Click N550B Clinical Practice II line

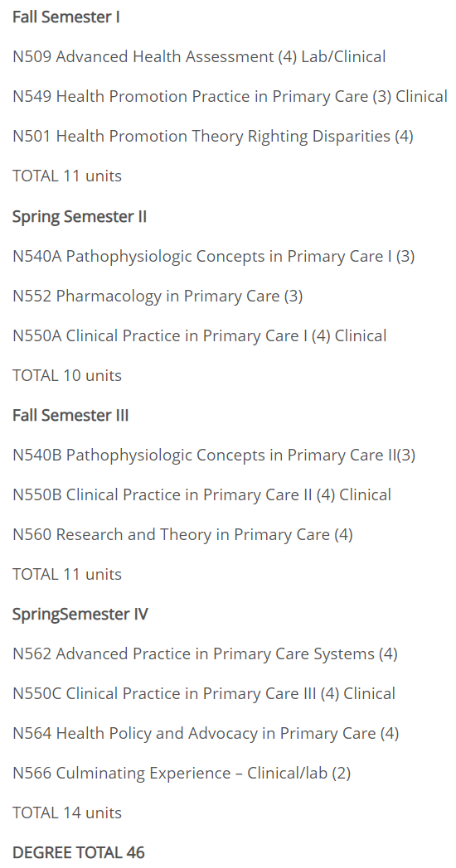201,495
